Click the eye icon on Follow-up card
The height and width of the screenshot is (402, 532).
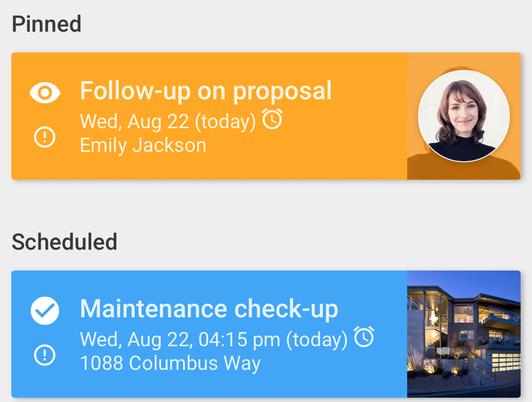tap(45, 93)
